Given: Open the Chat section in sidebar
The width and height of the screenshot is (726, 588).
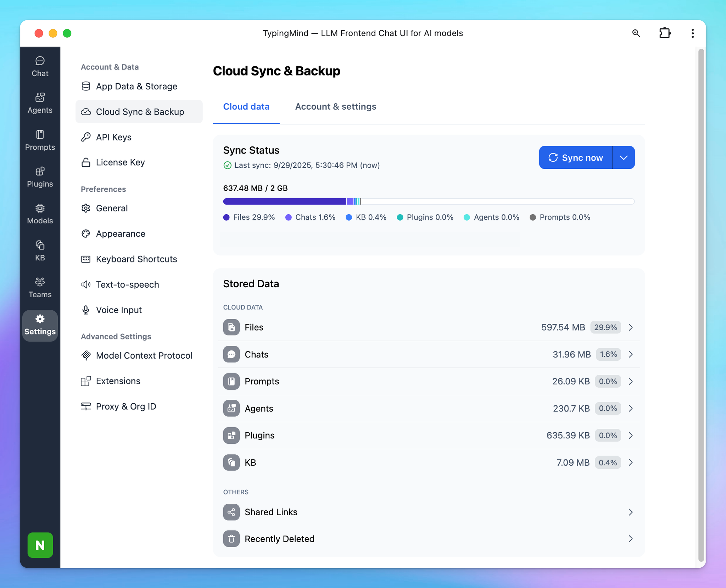Looking at the screenshot, I should (40, 66).
